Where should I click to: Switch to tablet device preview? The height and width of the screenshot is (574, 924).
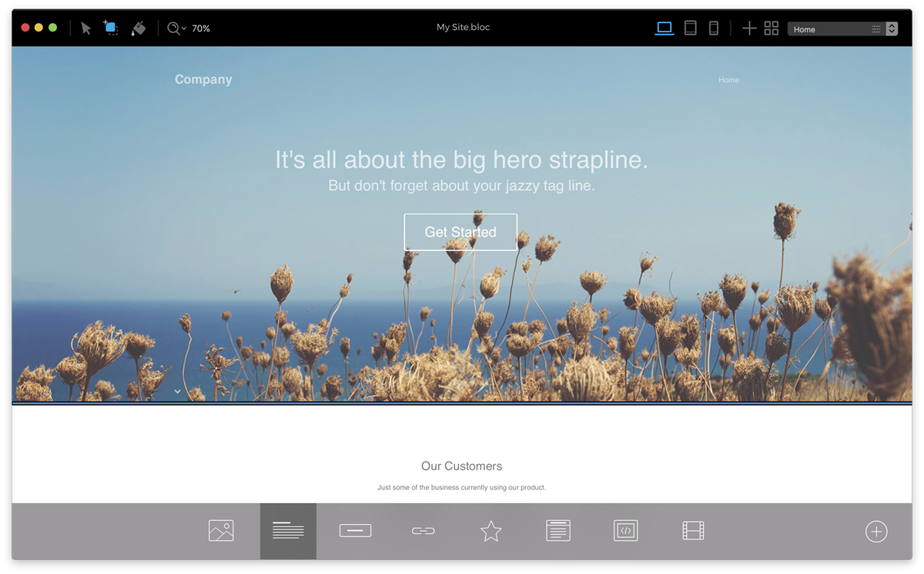tap(691, 28)
